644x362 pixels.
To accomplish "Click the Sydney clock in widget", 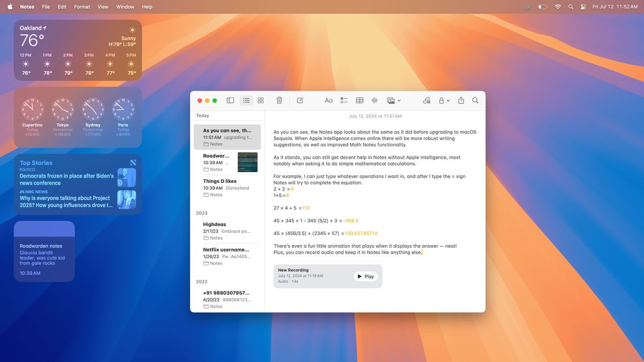I will [x=93, y=109].
